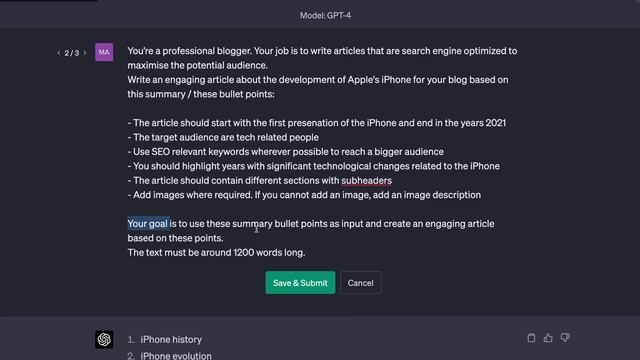Click the misspelled word subheaders
This screenshot has height=360, width=640.
[366, 180]
